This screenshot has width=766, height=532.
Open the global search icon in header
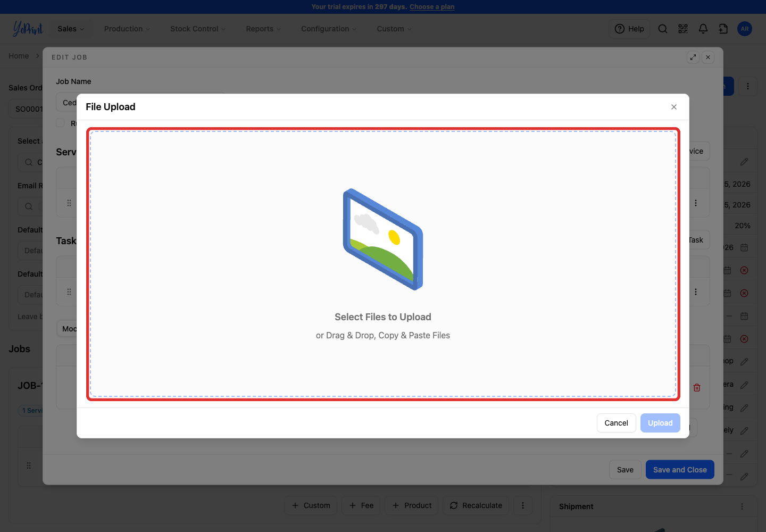click(x=663, y=29)
